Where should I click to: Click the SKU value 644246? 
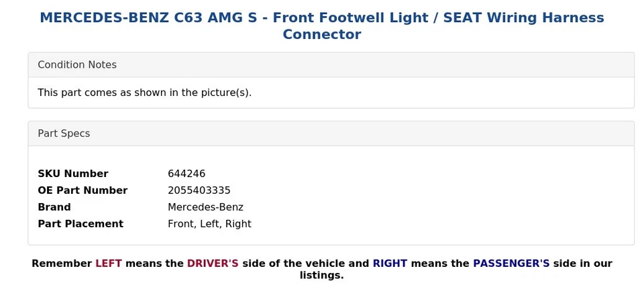[186, 174]
